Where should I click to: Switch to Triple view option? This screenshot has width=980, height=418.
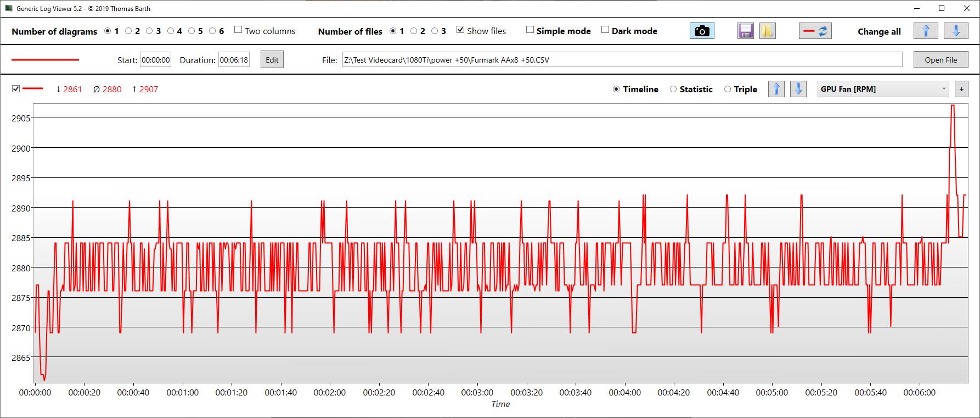point(728,90)
